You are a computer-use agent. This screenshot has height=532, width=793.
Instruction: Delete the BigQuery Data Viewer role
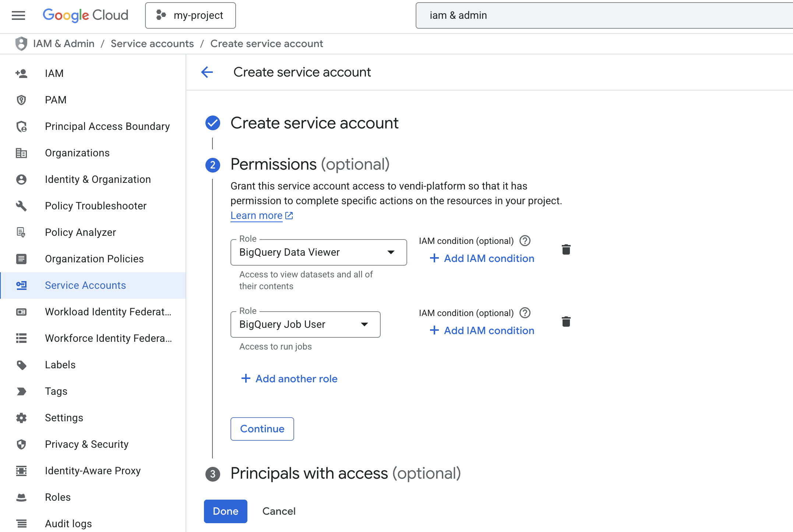coord(565,249)
